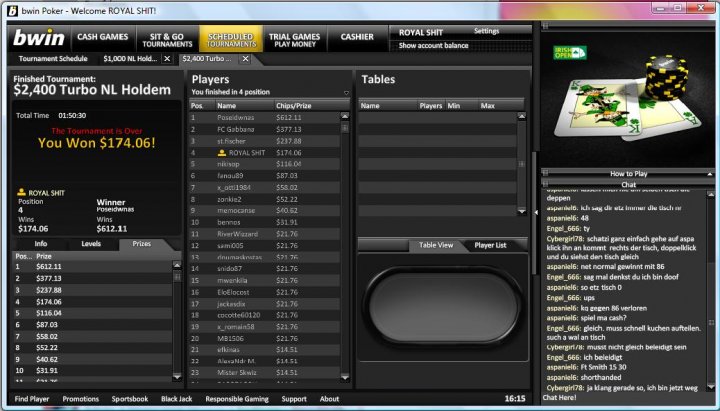720x411 pixels.
Task: Close the $2,400 Turbo tab
Action: pos(246,59)
